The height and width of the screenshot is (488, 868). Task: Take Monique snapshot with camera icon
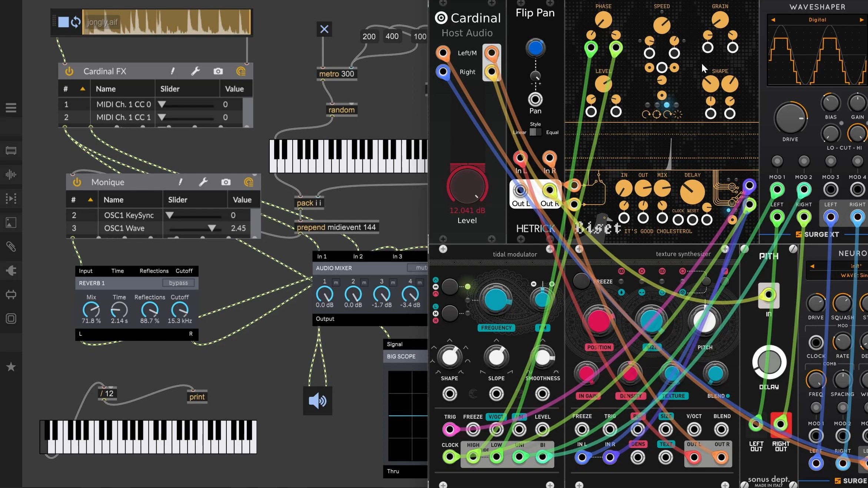(226, 182)
